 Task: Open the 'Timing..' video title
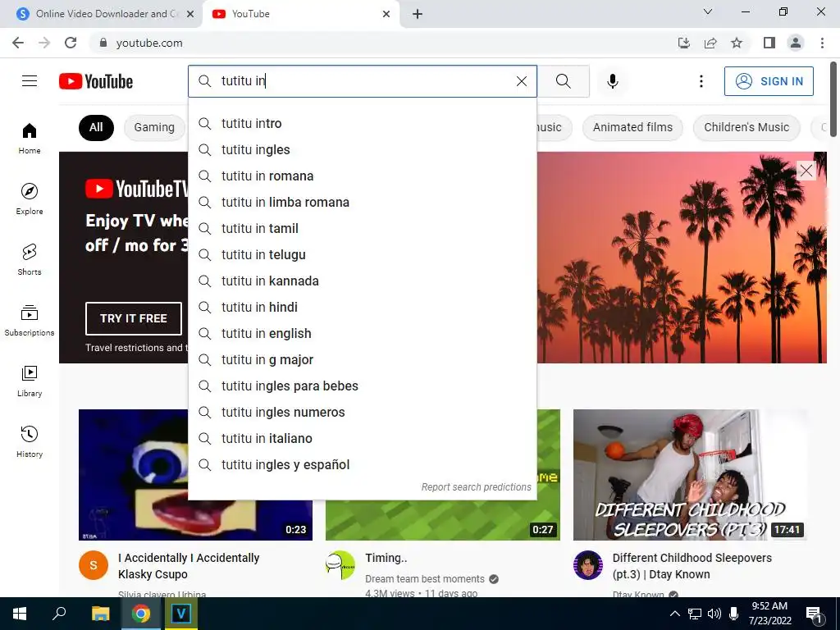tap(386, 558)
